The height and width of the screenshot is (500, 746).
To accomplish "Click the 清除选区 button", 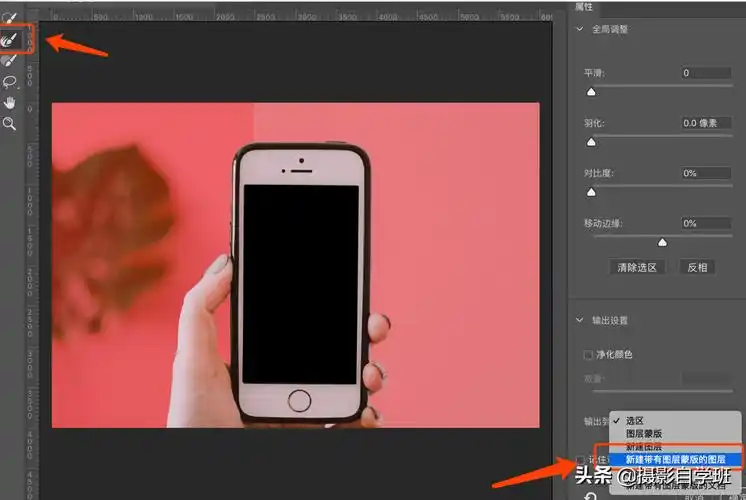I will pos(636,267).
